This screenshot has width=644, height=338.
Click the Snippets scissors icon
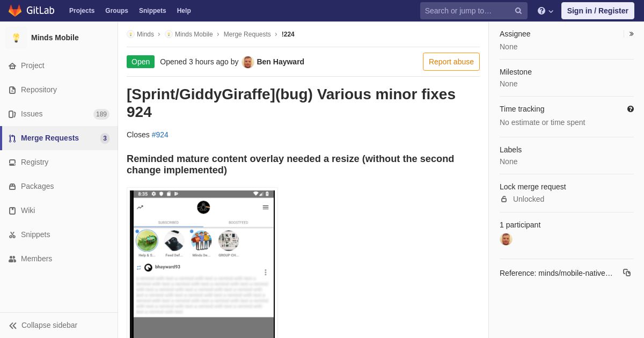(12, 234)
